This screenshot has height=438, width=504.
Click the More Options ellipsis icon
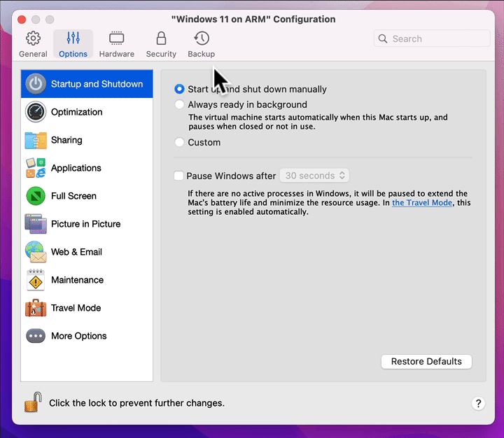[36, 336]
